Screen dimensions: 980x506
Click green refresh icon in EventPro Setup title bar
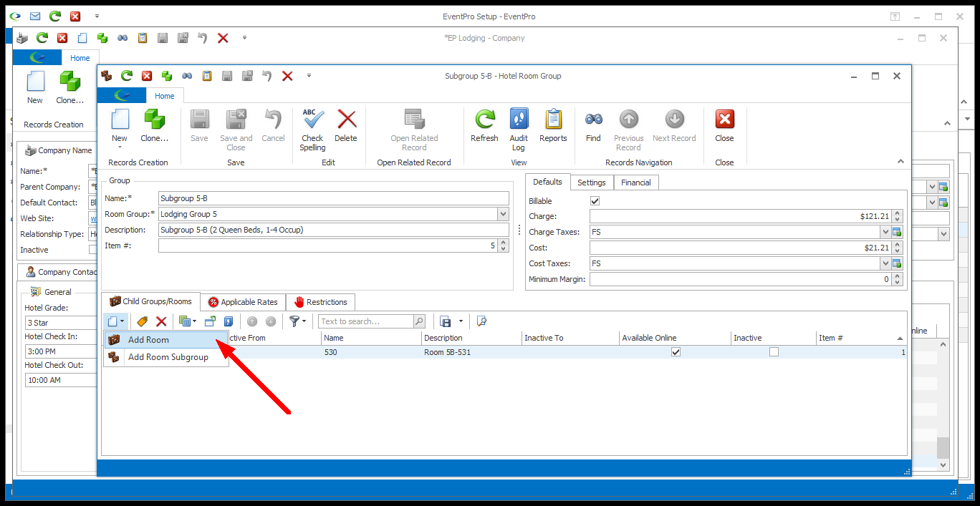click(x=55, y=16)
